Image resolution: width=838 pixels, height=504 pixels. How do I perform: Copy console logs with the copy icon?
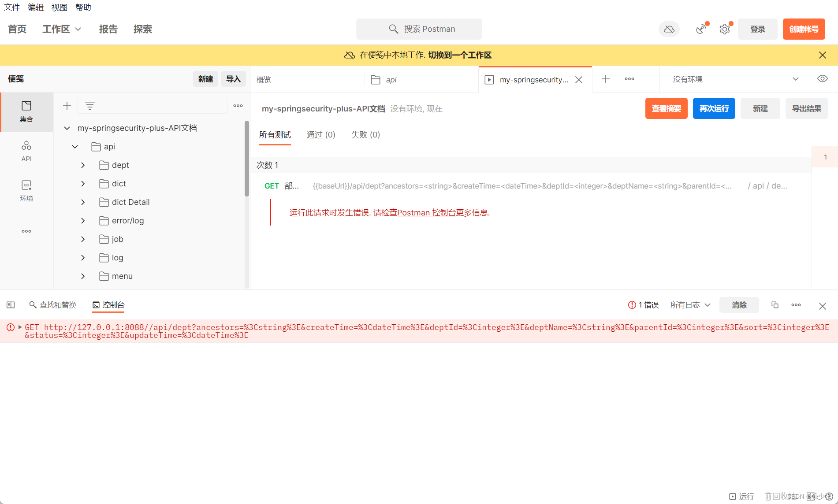coord(775,305)
